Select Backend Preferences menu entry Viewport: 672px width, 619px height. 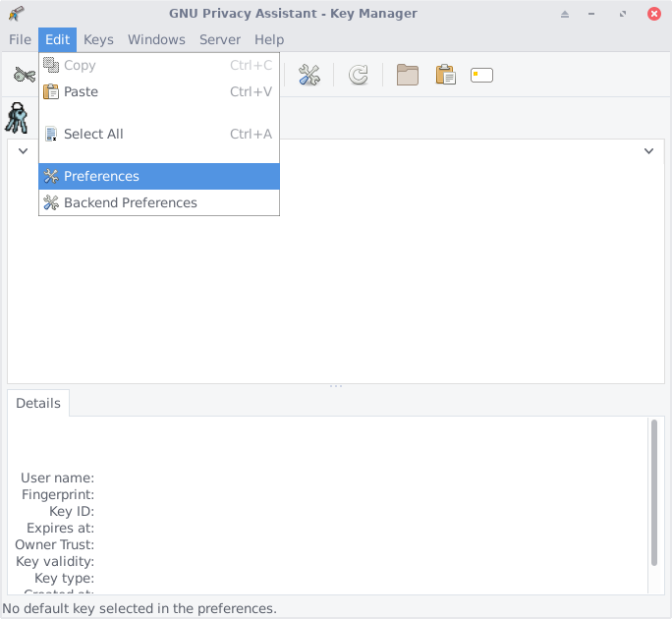130,202
